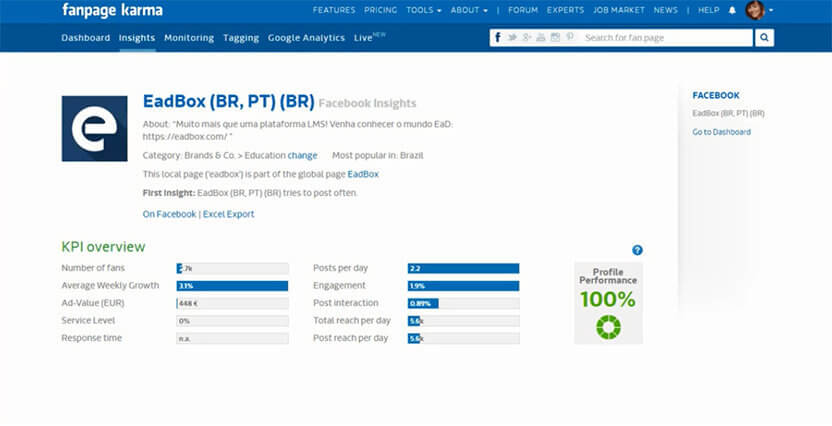Switch to the Insights tab
Image resolution: width=832 pixels, height=426 pixels.
click(137, 38)
